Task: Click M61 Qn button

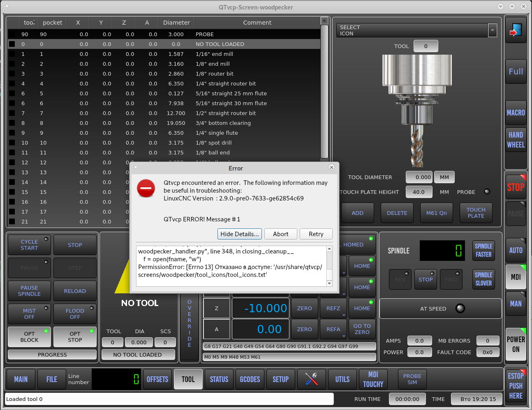Action: [437, 213]
